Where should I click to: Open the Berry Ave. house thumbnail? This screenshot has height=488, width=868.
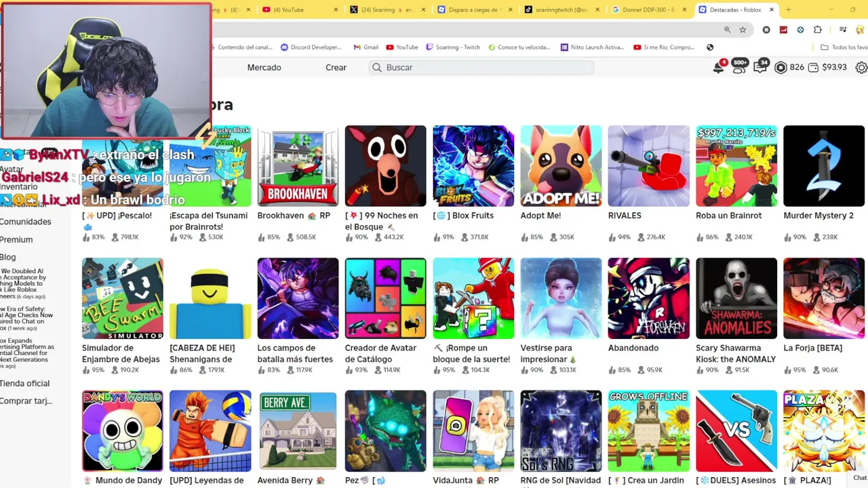(x=298, y=431)
